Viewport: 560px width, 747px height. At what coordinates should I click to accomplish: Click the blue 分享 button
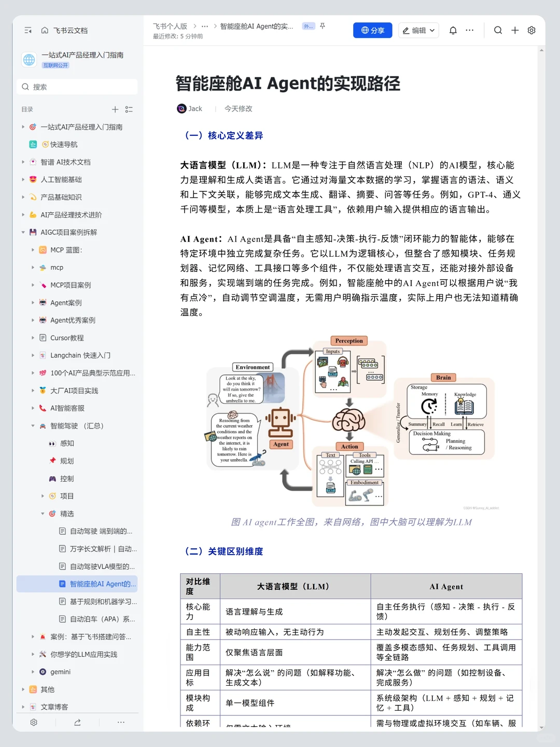coord(372,30)
